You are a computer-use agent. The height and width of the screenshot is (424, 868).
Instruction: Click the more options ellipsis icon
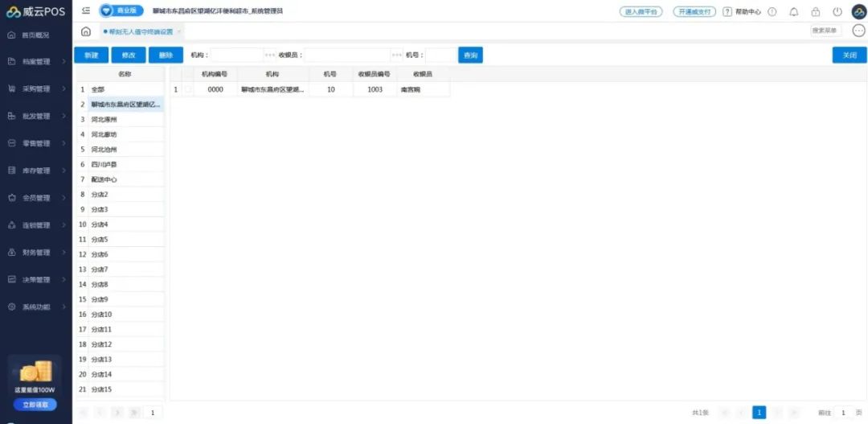click(x=858, y=31)
